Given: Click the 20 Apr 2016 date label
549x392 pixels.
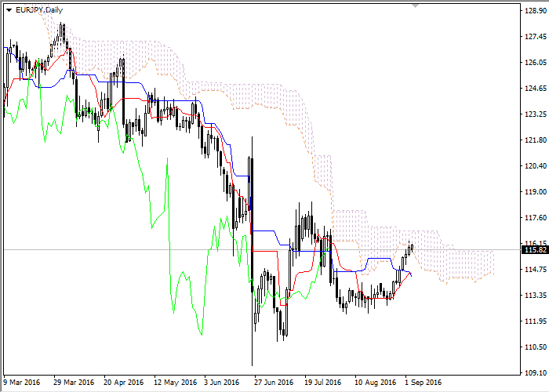Looking at the screenshot, I should click(x=124, y=383).
